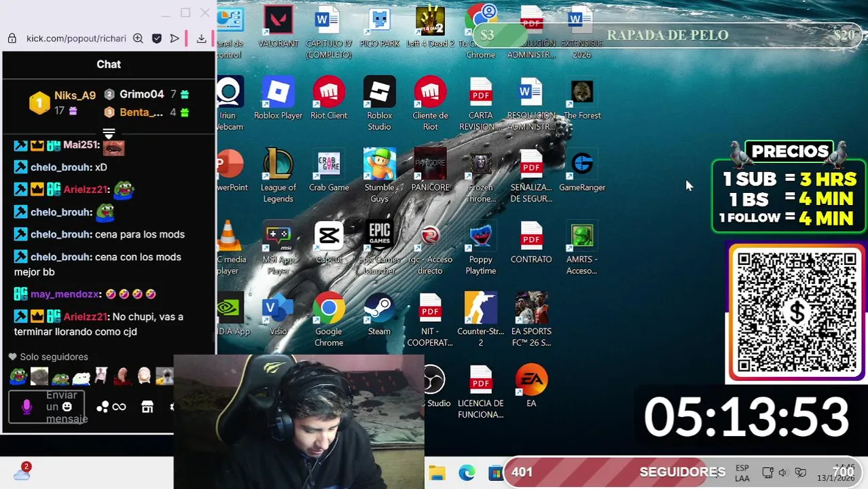Launch CapCut video editor shortcut
Viewport: 868px width, 489px height.
pyautogui.click(x=329, y=243)
